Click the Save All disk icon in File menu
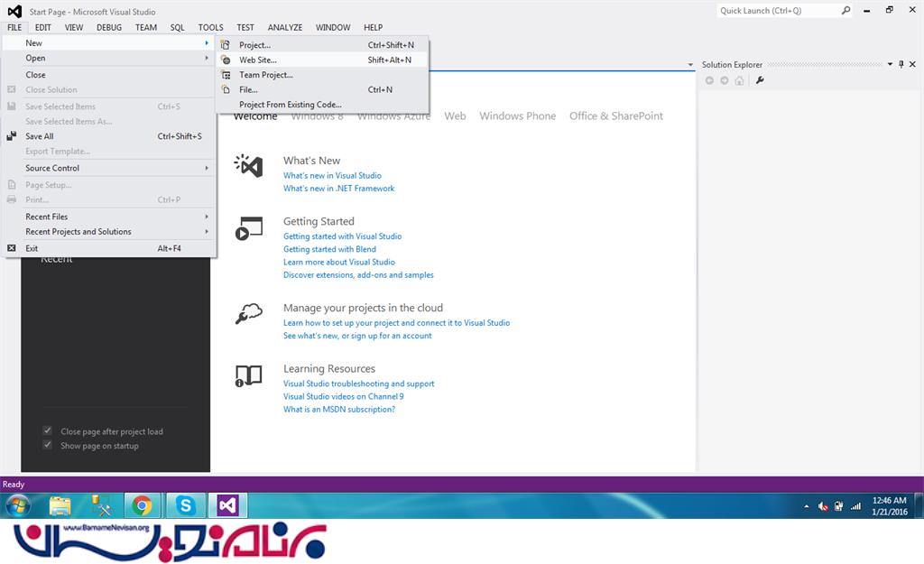Image resolution: width=924 pixels, height=564 pixels. tap(12, 136)
